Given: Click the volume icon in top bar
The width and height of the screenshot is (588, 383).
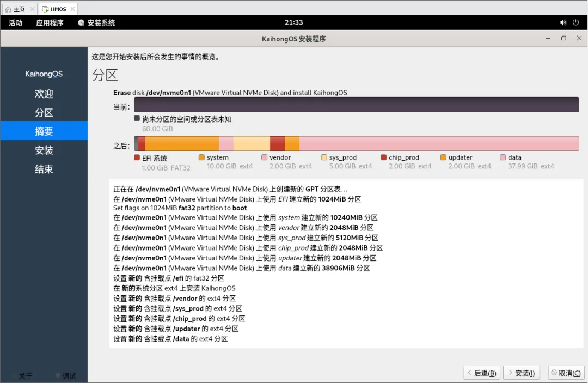Looking at the screenshot, I should 563,22.
